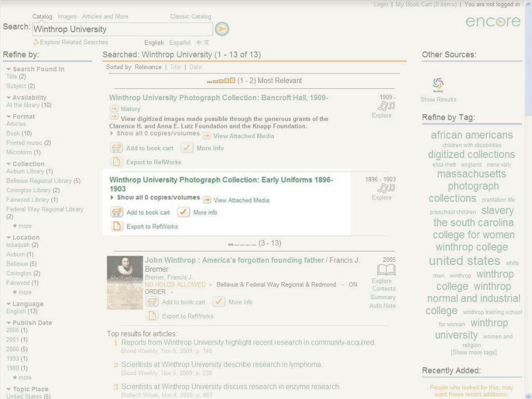Click the relevance bar indicator for Most Relevant
The width and height of the screenshot is (532, 399).
coord(221,81)
